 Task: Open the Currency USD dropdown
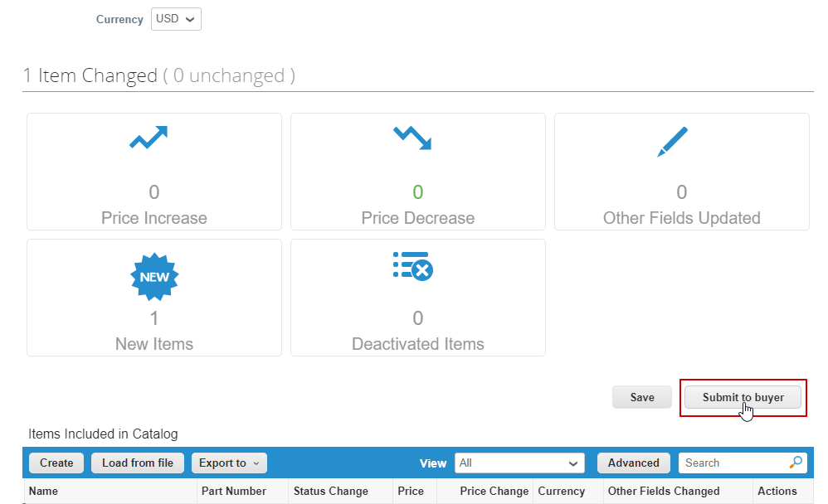pos(176,19)
